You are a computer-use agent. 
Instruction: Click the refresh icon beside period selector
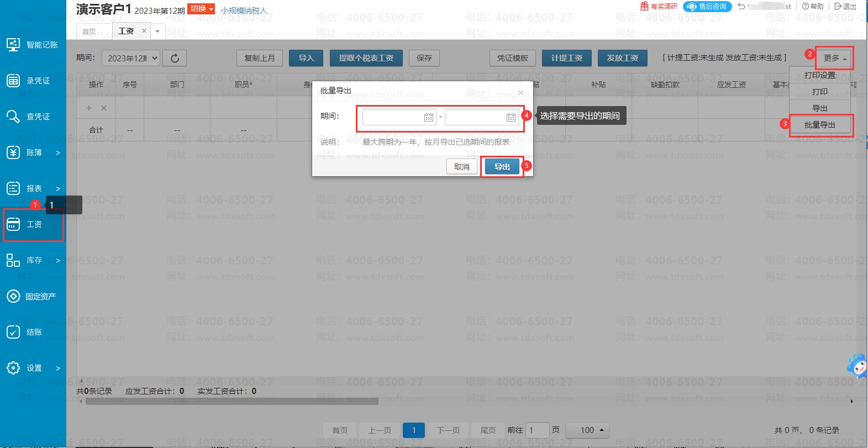pyautogui.click(x=175, y=58)
